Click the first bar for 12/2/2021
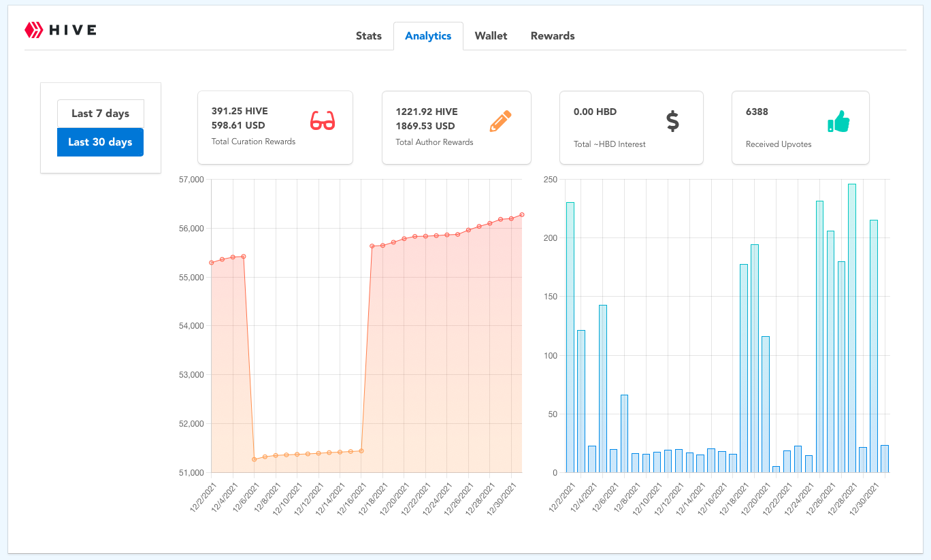 570,337
